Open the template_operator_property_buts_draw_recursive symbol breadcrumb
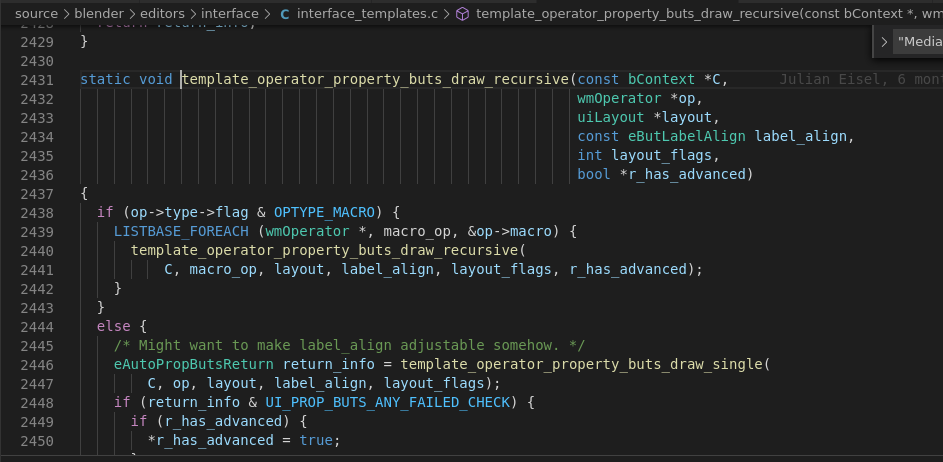 (x=709, y=13)
